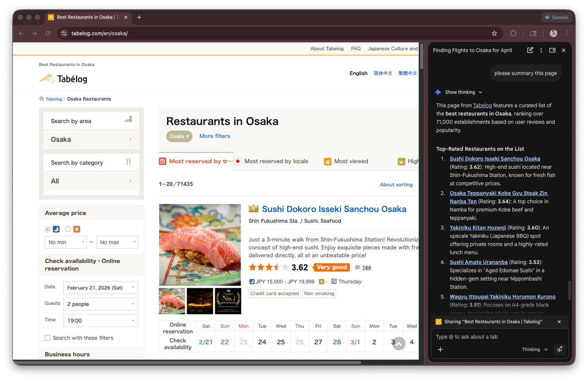Open Gemini panel more options menu
The width and height of the screenshot is (588, 381).
coord(541,50)
